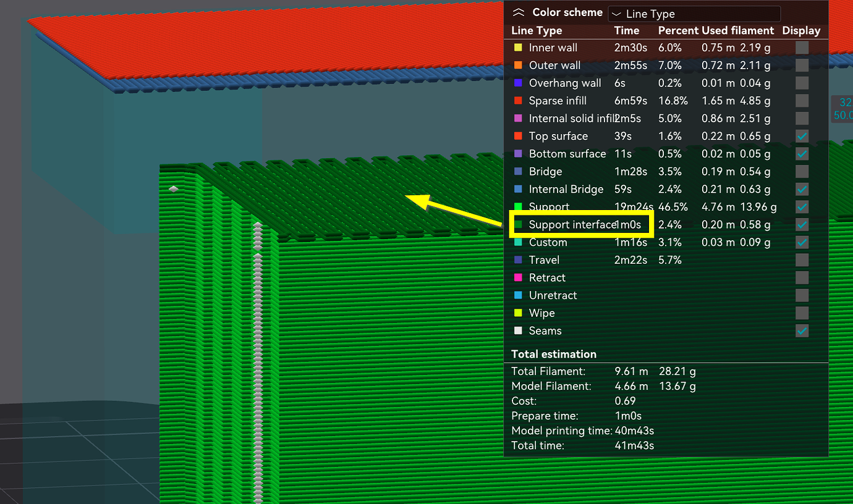This screenshot has height=504, width=853.
Task: Click the Travel color swatch
Action: point(518,260)
